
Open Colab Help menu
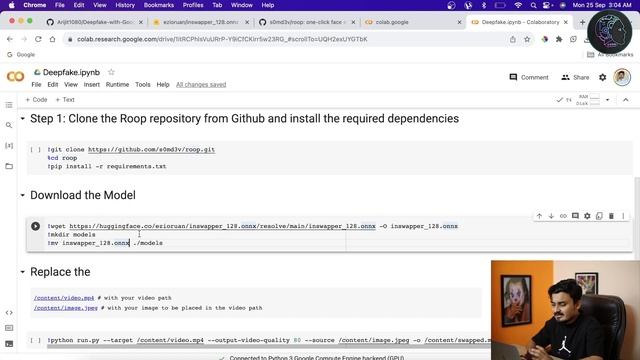[x=163, y=84]
